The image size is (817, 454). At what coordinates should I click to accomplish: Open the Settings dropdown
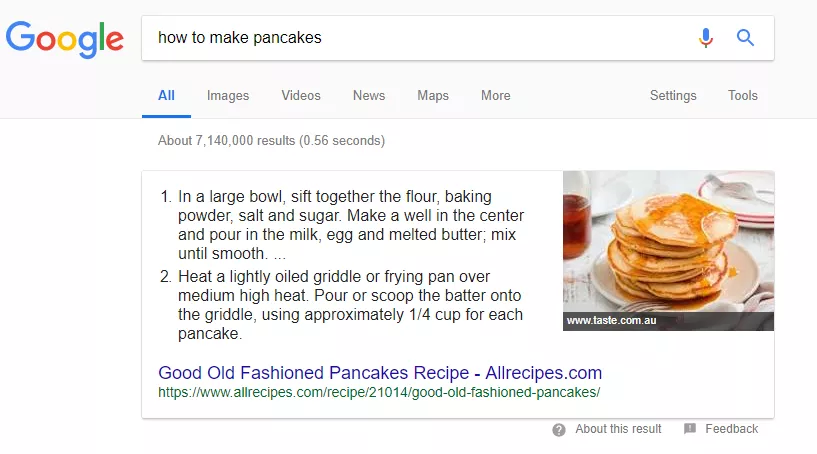tap(673, 96)
